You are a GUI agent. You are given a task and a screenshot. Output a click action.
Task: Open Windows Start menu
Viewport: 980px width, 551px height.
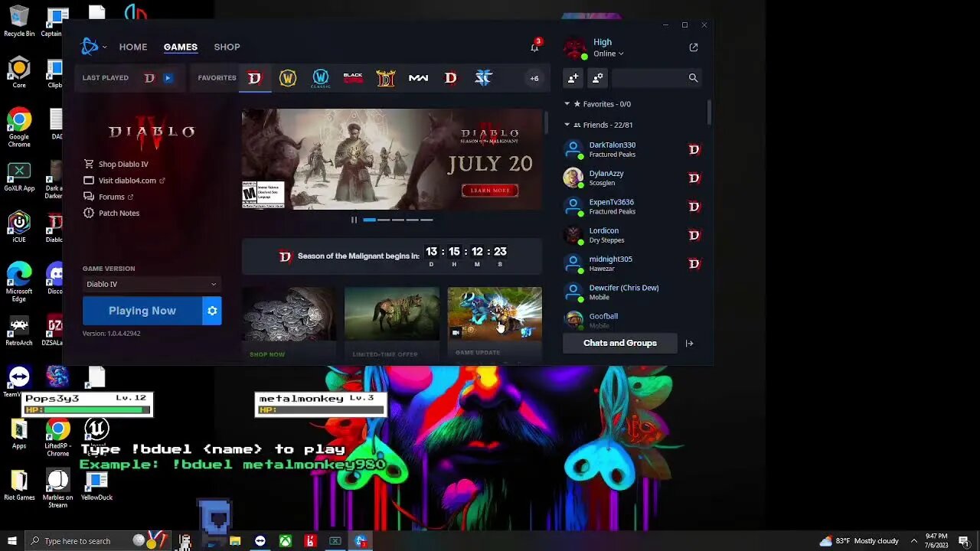[11, 541]
